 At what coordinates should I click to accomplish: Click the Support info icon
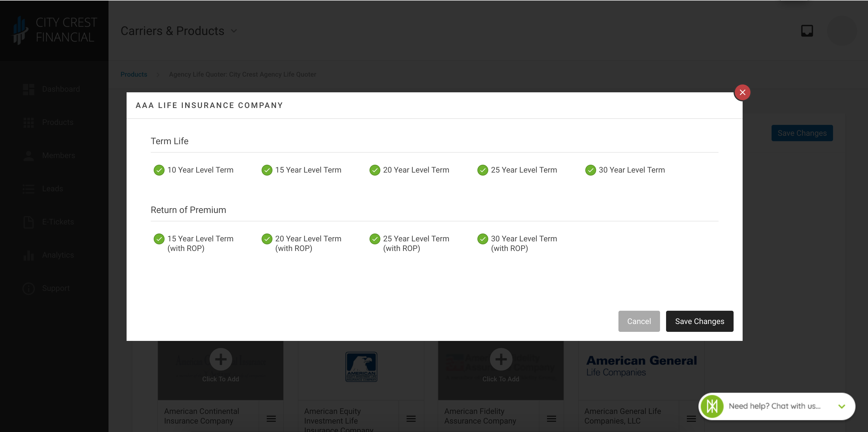tap(29, 289)
